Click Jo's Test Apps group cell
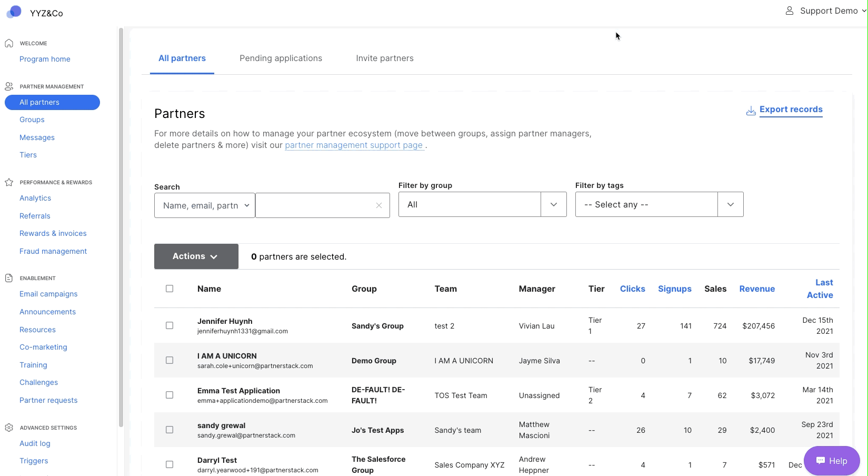 tap(377, 430)
